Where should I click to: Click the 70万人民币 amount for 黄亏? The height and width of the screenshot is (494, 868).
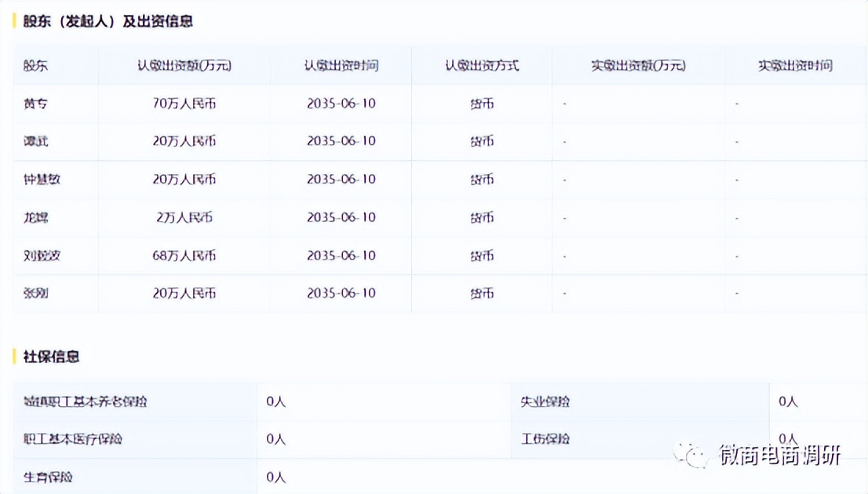pos(185,103)
